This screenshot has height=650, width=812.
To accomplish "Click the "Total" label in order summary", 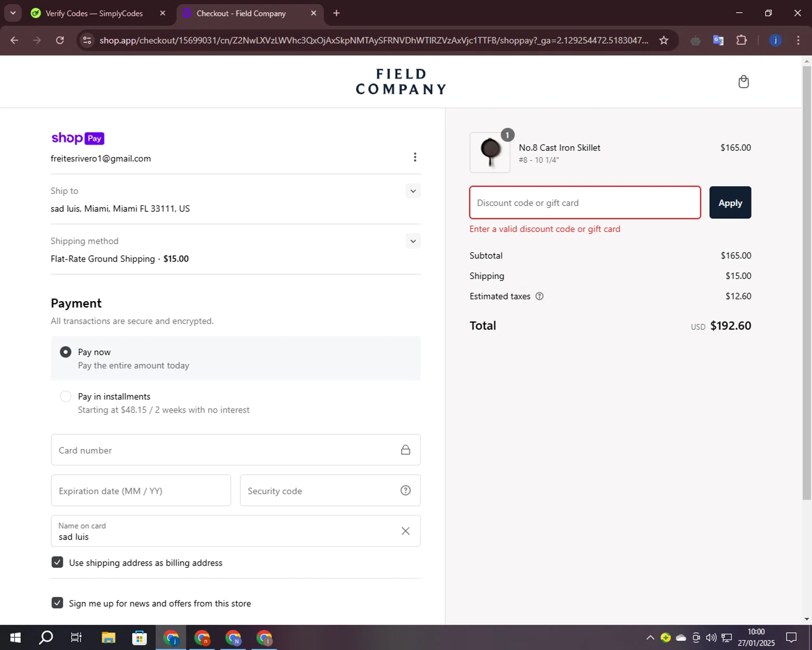I will 483,326.
